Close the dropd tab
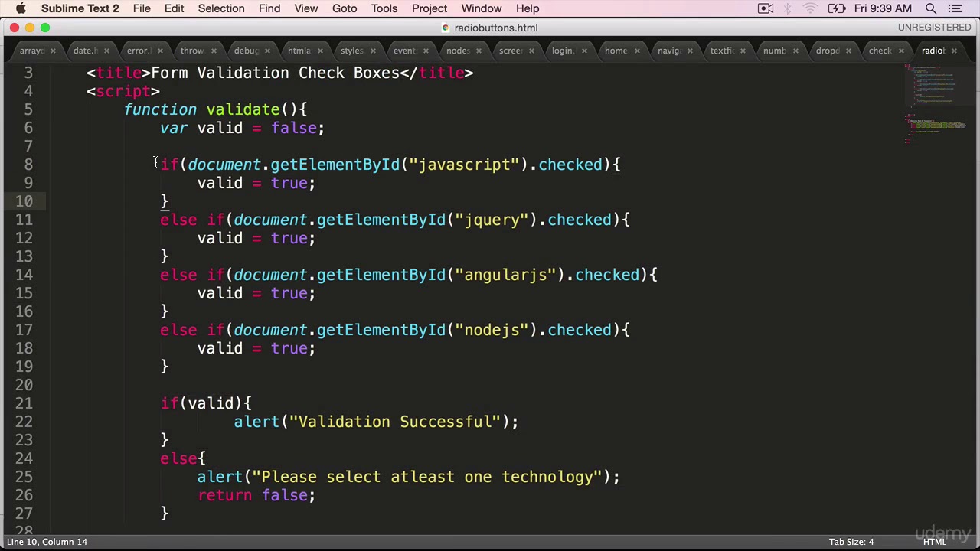 coord(848,51)
